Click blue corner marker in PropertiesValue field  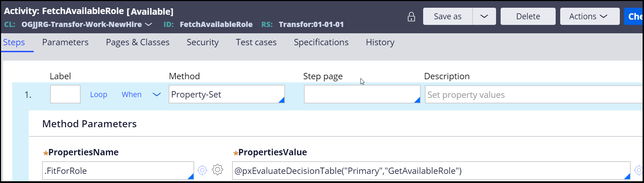click(x=627, y=176)
